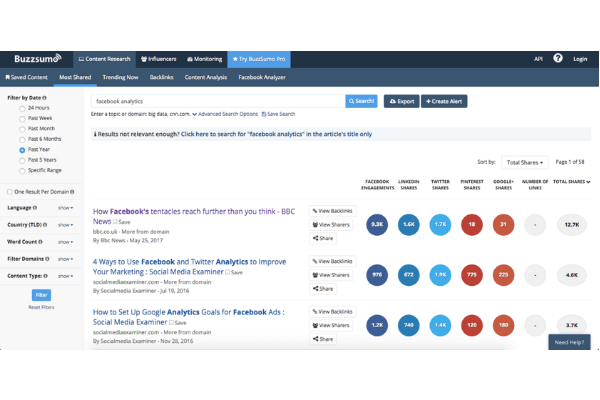Click Google+ shares circle showing 225
The width and height of the screenshot is (600, 400).
504,275
